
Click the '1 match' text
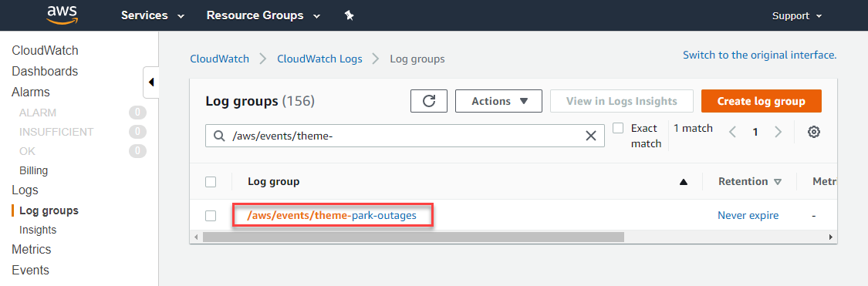click(693, 128)
